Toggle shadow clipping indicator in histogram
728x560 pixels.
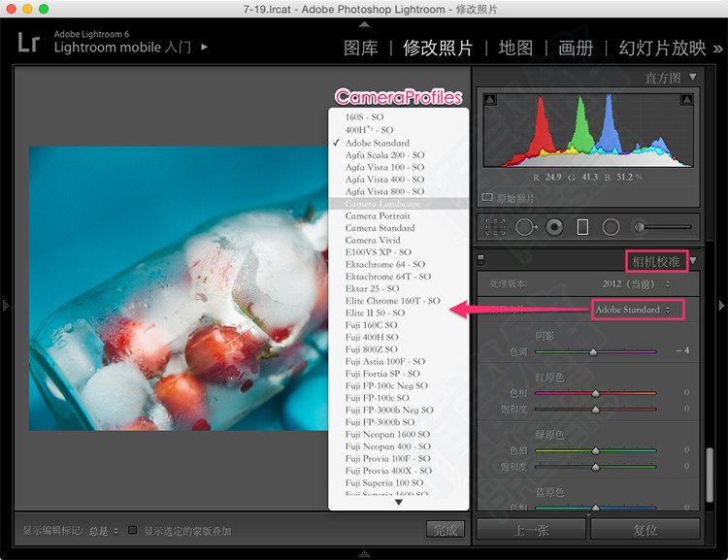pos(490,99)
